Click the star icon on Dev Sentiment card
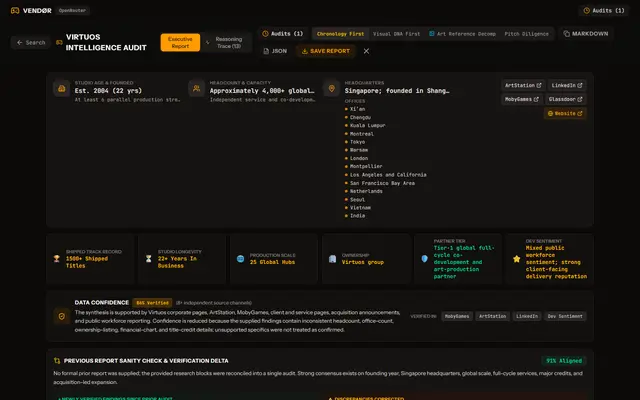This screenshot has height=400, width=640. (516, 259)
